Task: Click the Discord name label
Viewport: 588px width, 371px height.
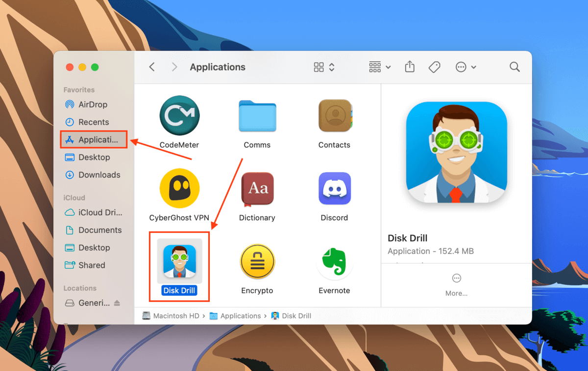Action: coord(334,218)
